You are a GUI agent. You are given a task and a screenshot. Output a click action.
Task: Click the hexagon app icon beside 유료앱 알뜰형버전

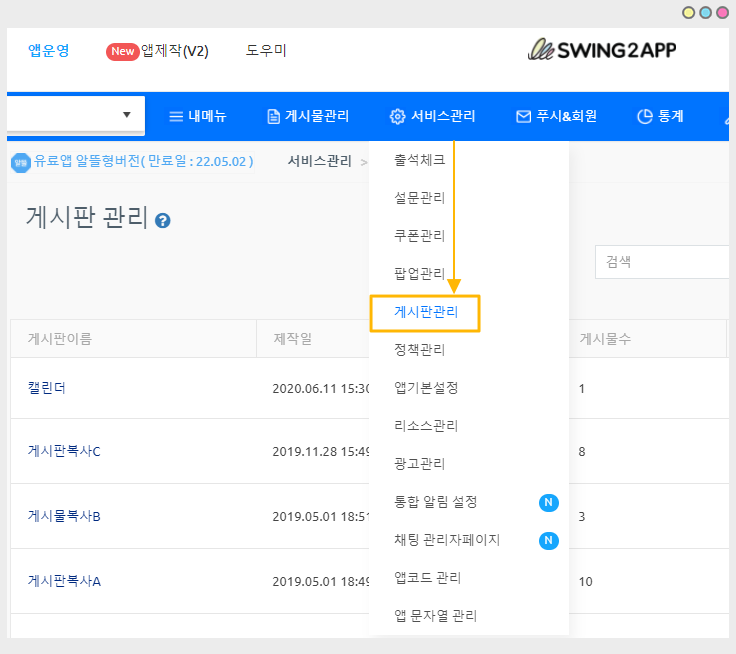click(x=20, y=161)
